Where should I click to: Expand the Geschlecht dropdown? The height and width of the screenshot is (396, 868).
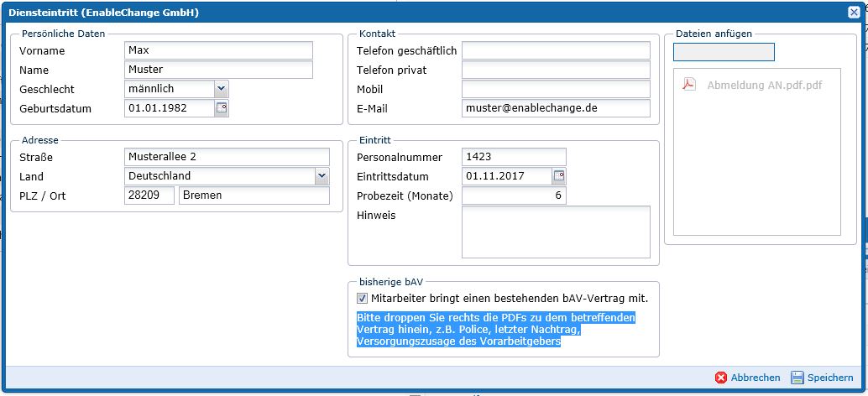[221, 89]
